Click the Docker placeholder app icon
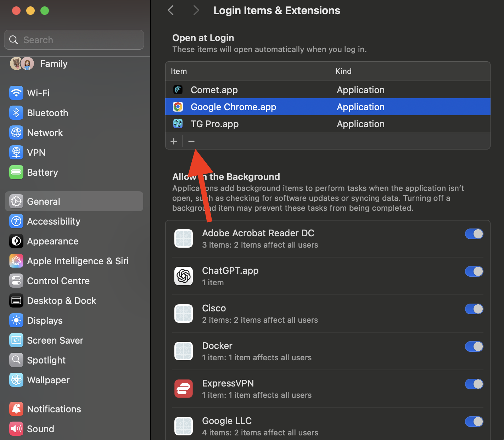 click(184, 351)
